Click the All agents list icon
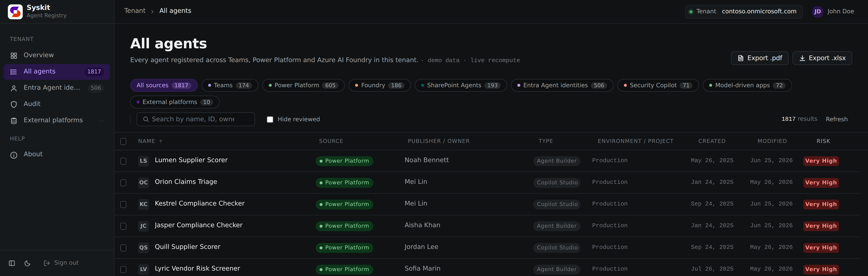This screenshot has height=276, width=868. (x=14, y=72)
